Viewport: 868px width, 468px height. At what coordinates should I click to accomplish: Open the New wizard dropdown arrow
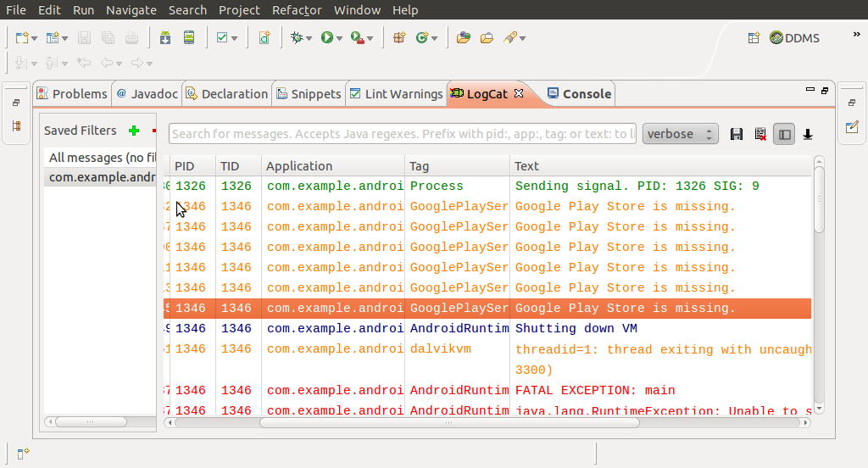(x=34, y=38)
